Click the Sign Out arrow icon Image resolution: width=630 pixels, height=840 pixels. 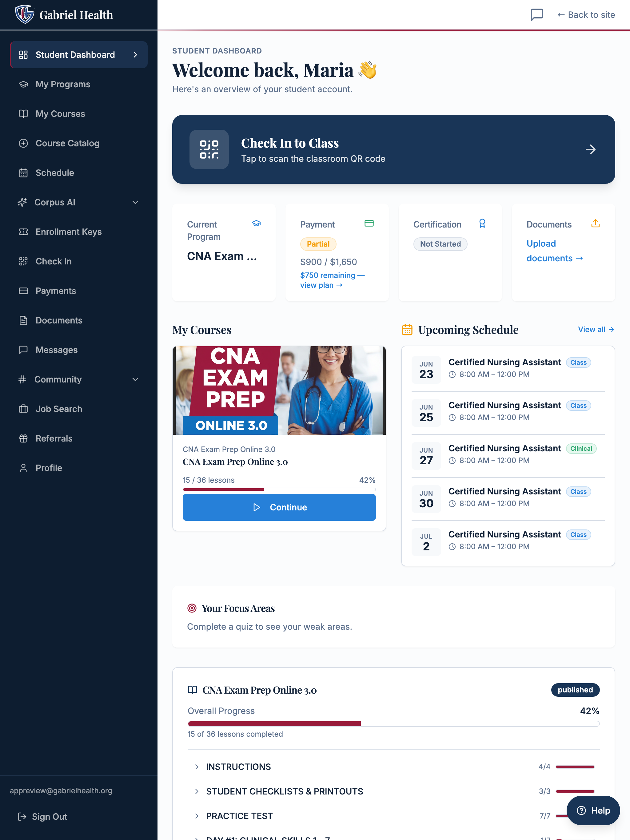coord(22,816)
